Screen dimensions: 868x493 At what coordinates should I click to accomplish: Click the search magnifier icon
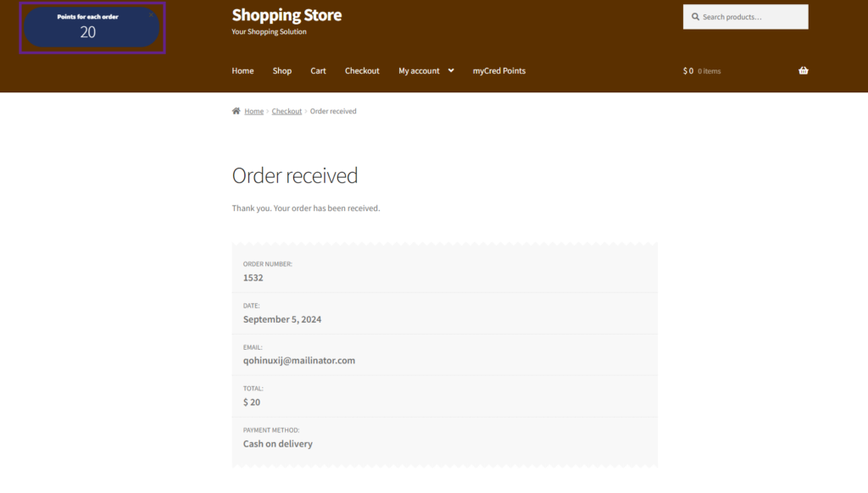pos(695,17)
